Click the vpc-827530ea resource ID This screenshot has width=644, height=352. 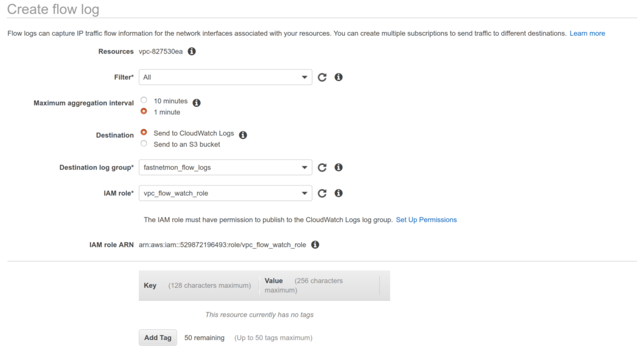[x=160, y=52]
